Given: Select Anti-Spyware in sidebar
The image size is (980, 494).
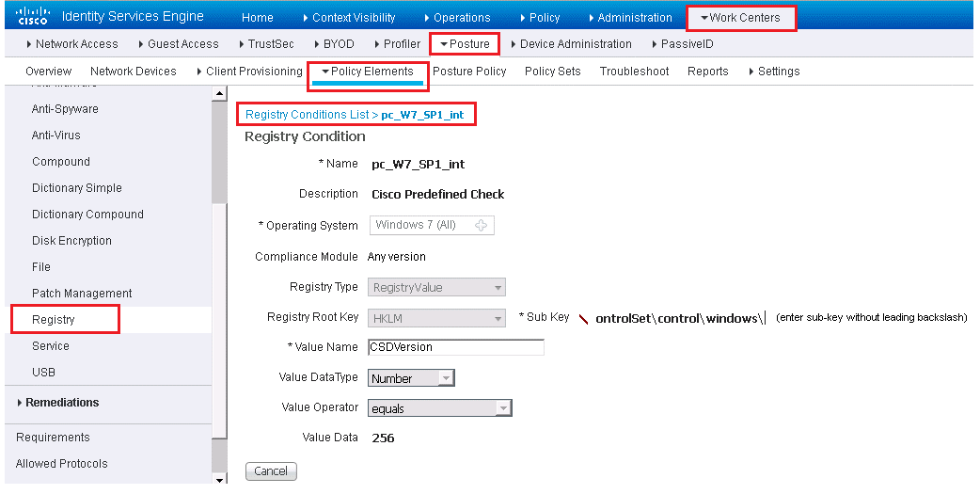Looking at the screenshot, I should pos(65,109).
